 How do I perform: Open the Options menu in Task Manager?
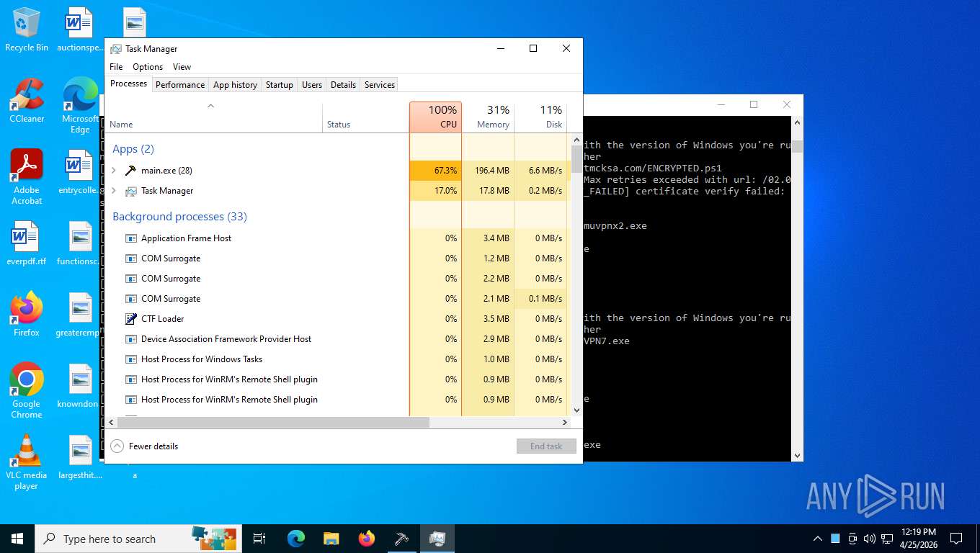[x=148, y=67]
